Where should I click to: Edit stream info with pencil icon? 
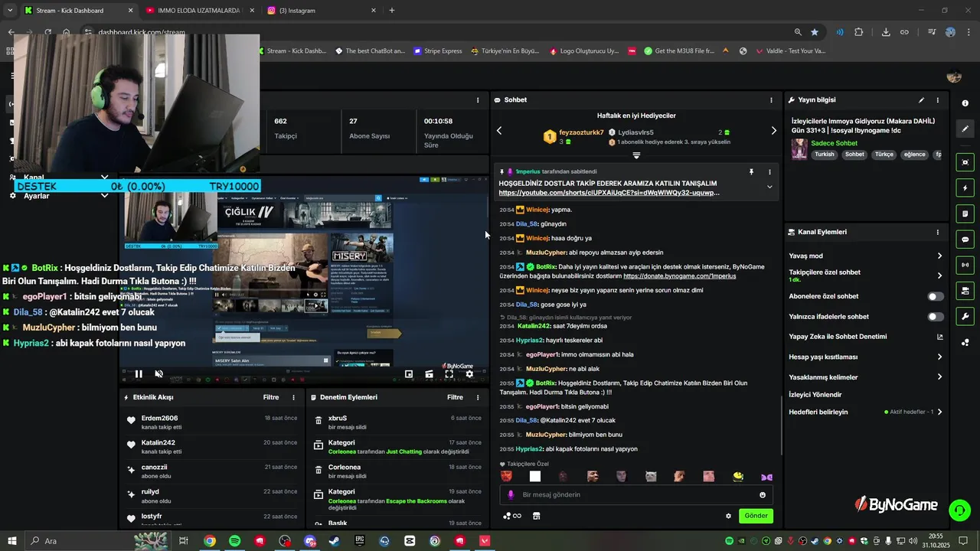click(921, 100)
